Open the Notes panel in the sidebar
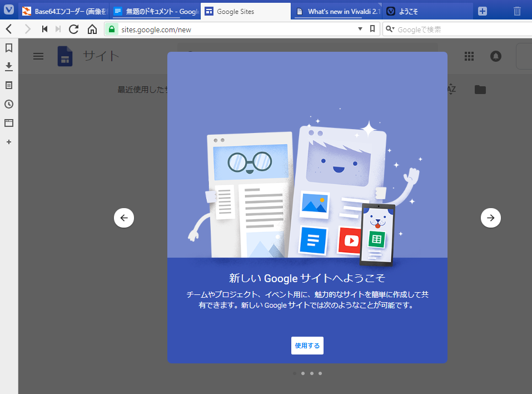The image size is (532, 394). tap(8, 85)
